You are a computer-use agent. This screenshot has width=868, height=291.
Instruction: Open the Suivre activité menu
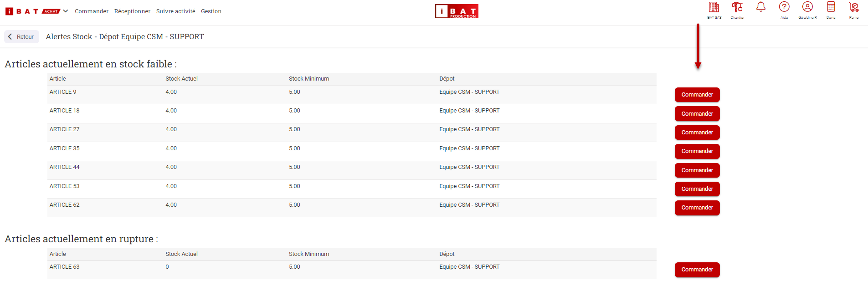tap(175, 11)
